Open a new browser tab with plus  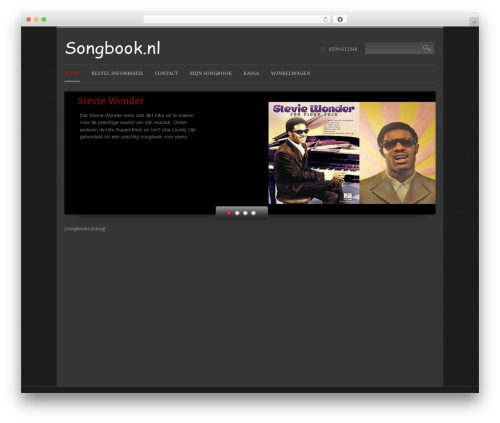tap(474, 22)
